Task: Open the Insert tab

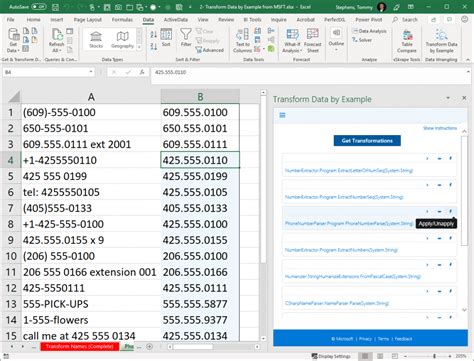Action: coord(57,20)
